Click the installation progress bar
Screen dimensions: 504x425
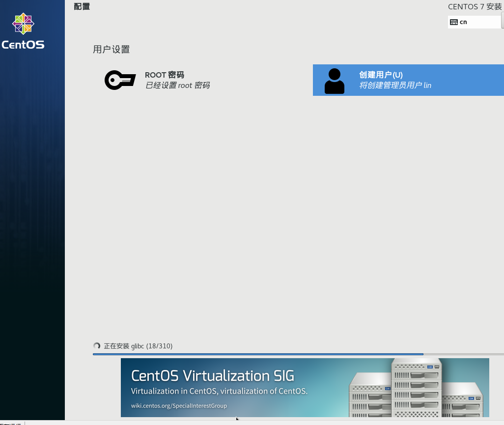point(298,354)
